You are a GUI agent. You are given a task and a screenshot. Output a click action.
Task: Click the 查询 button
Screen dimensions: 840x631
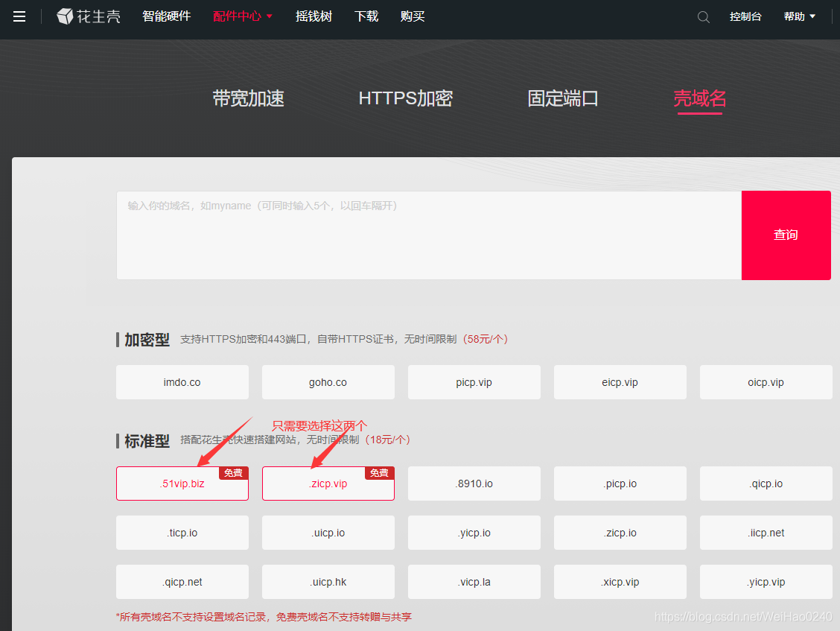(x=786, y=235)
